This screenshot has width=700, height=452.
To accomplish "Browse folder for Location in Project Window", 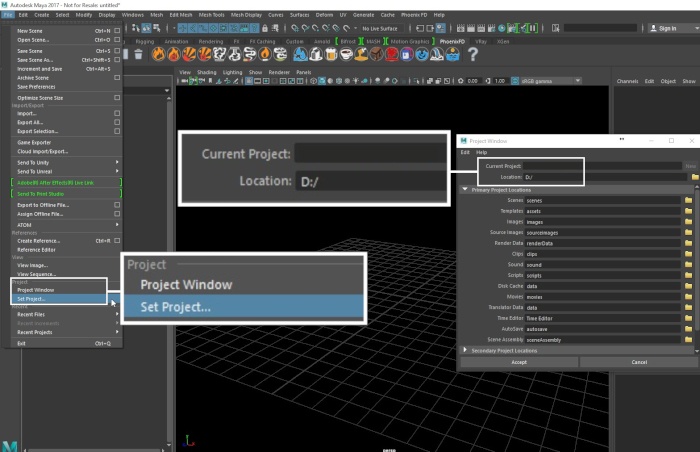I will tap(695, 177).
